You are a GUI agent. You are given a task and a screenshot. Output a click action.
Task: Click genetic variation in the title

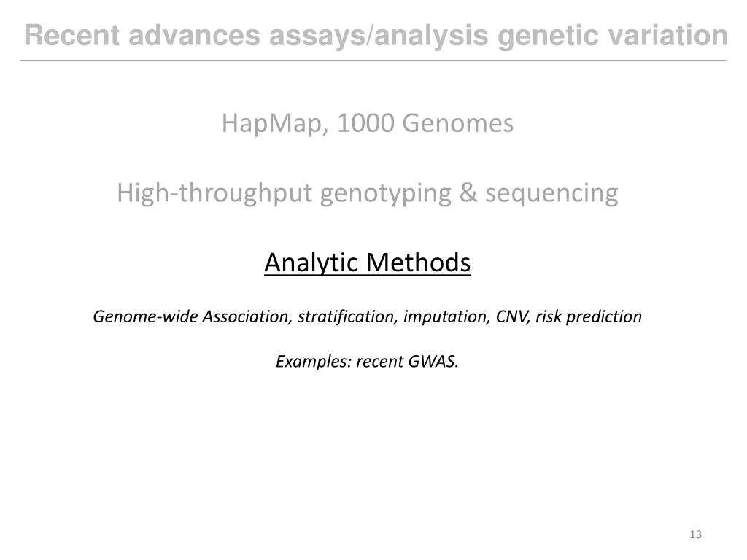(612, 36)
